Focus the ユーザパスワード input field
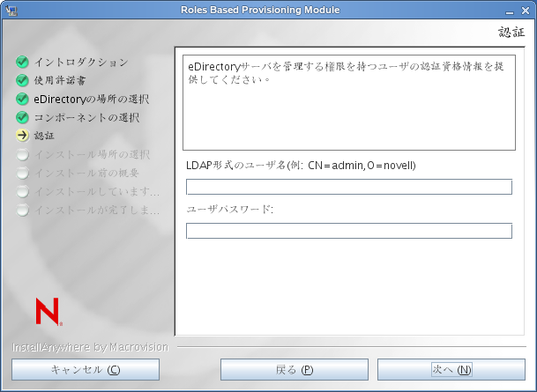The height and width of the screenshot is (392, 537). tap(349, 231)
